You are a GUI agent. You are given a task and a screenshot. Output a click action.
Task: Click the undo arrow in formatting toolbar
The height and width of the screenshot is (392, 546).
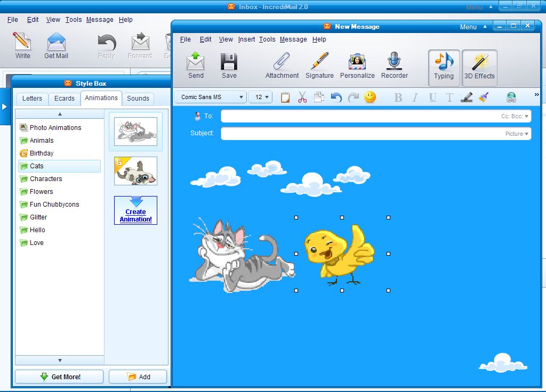[336, 97]
